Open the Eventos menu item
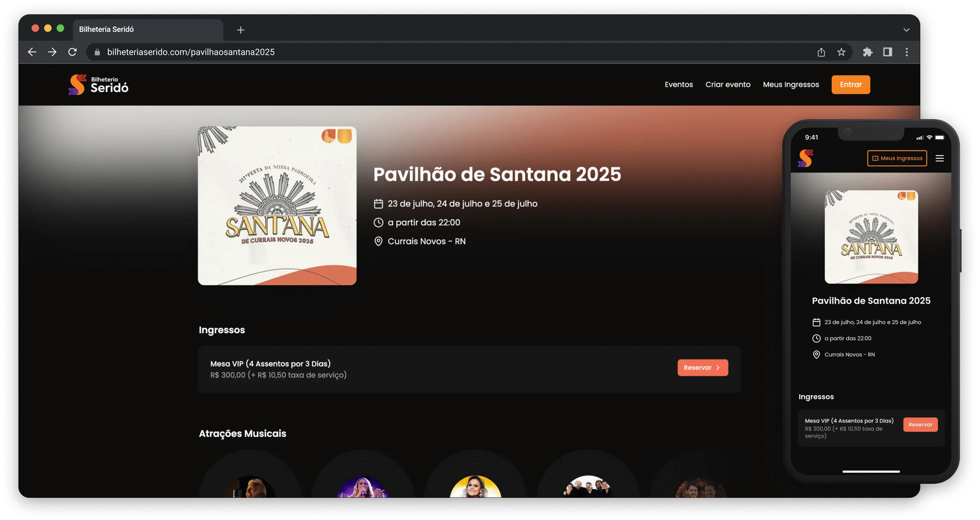The width and height of the screenshot is (980, 520). coord(679,84)
